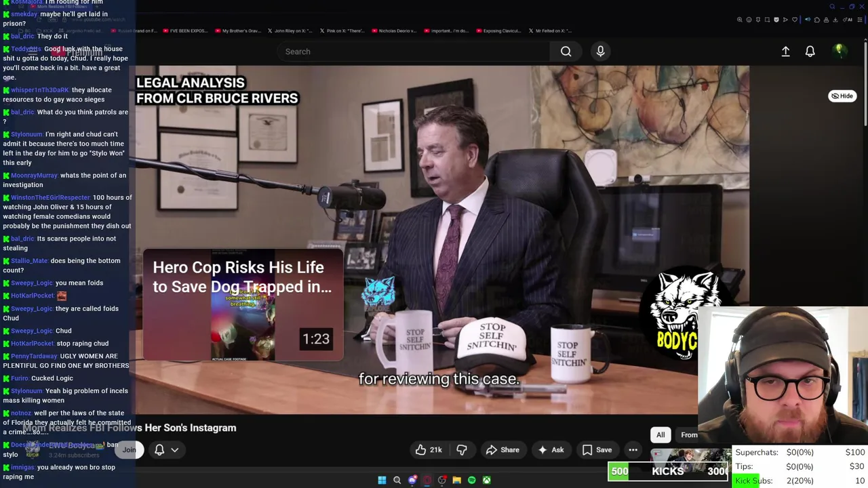Click chat username whisper1nTh3DarK
The width and height of the screenshot is (868, 488).
[40, 90]
